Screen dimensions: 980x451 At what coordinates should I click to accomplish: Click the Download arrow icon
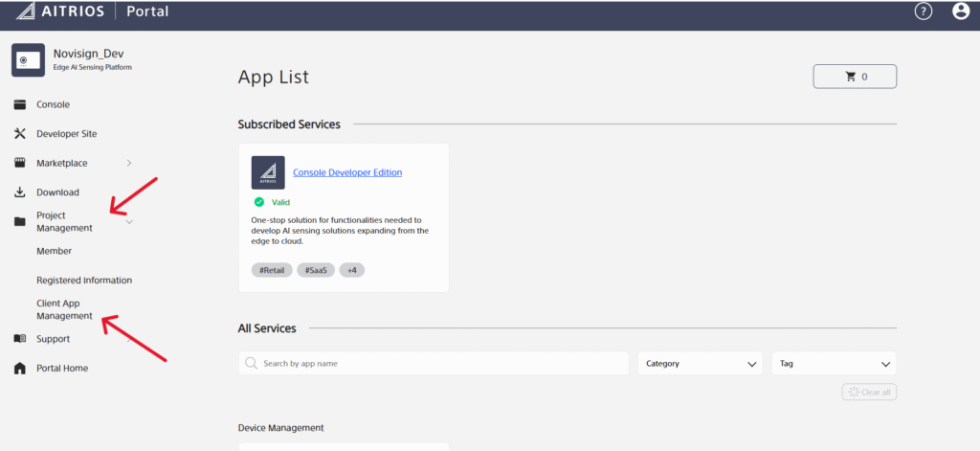tap(20, 192)
